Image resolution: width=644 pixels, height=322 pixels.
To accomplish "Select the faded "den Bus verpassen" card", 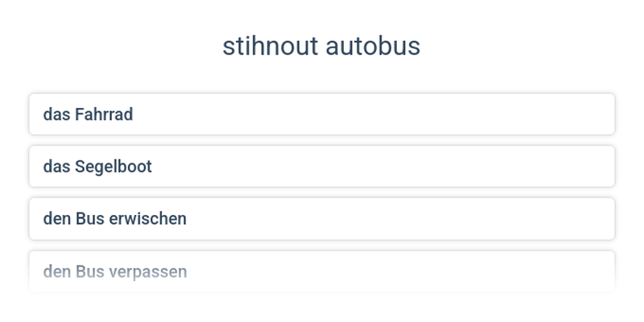I will tap(322, 271).
